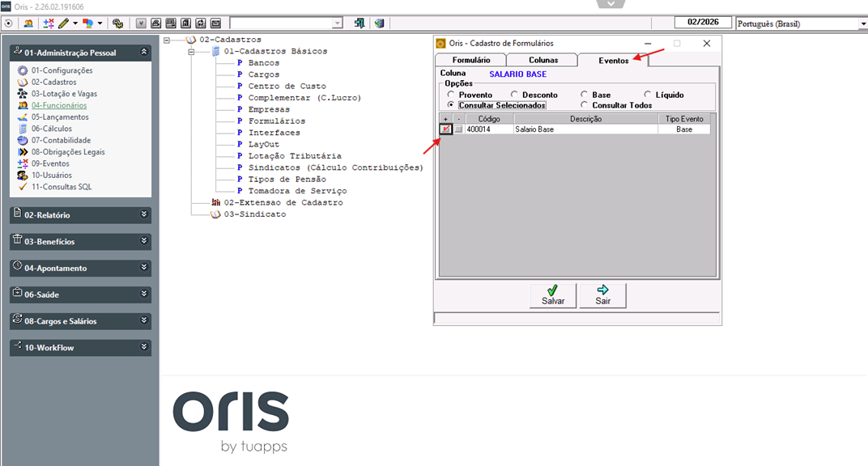This screenshot has width=868, height=466.
Task: Click the colored shapes toolbar icon
Action: click(x=87, y=23)
